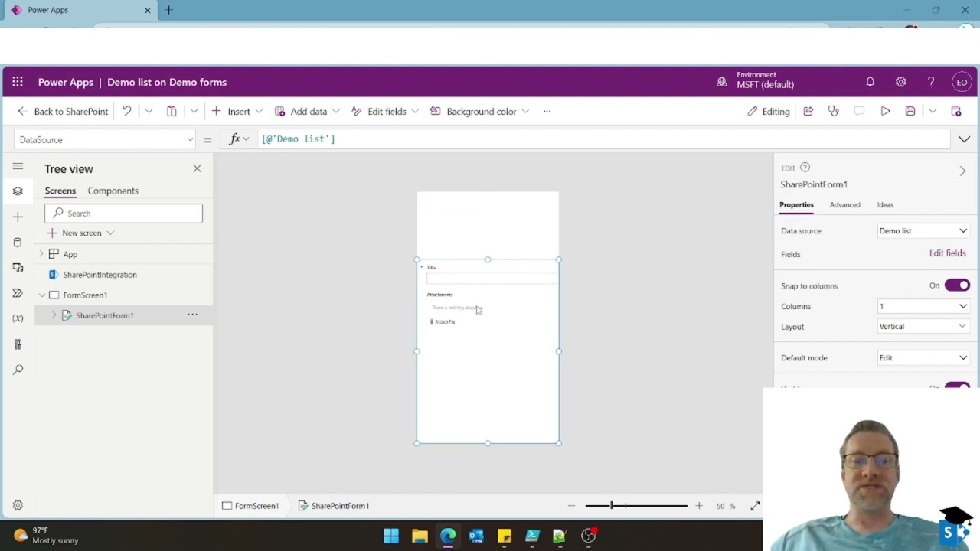
Task: Collapse the properties pane chevron
Action: (962, 171)
